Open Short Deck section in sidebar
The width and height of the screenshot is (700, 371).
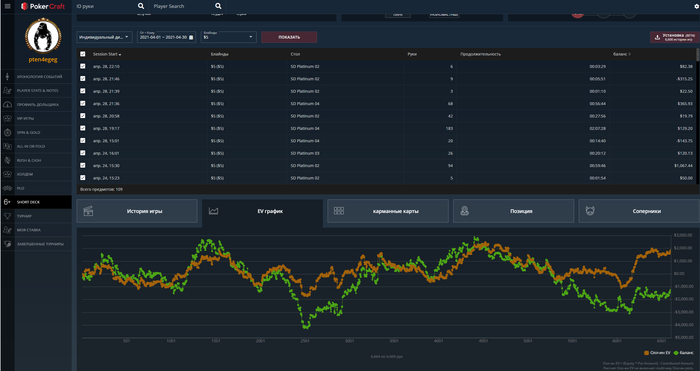tap(36, 202)
